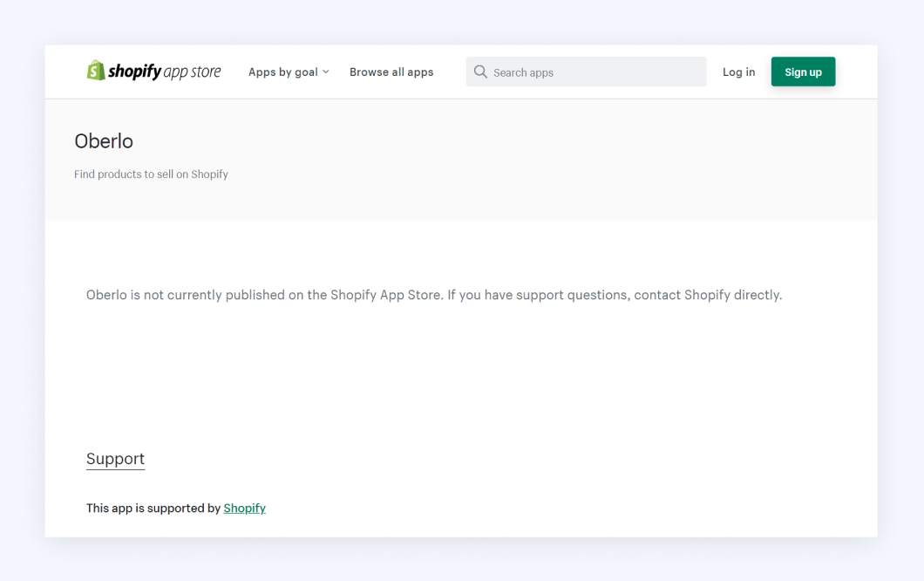Click the Support section heading
The image size is (924, 581).
coord(115,459)
